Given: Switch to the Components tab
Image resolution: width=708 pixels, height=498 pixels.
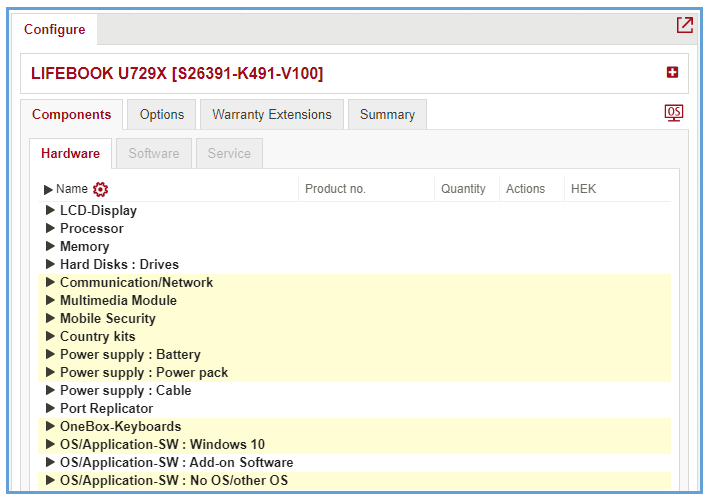Looking at the screenshot, I should pos(71,115).
